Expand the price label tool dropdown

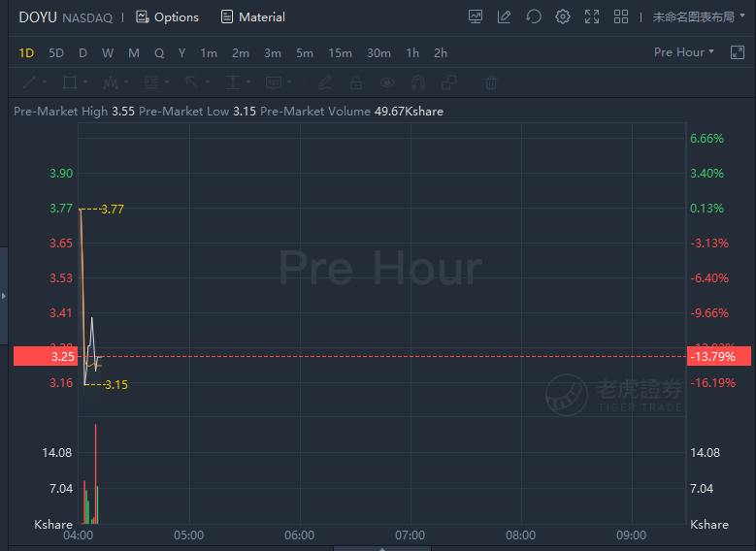(289, 82)
